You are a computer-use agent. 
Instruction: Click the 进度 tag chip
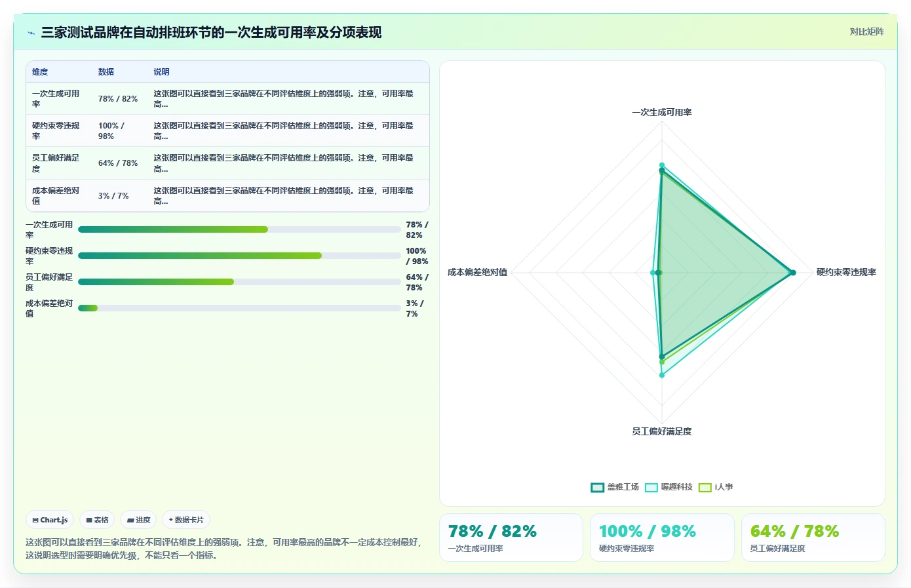tap(138, 520)
